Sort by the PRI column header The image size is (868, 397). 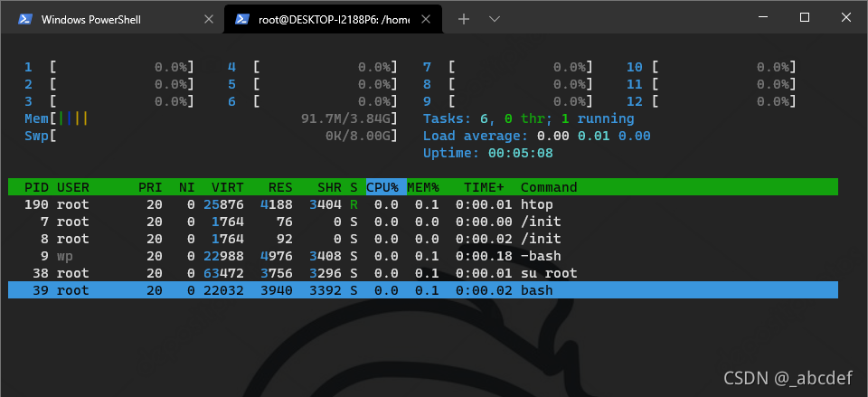pos(151,187)
